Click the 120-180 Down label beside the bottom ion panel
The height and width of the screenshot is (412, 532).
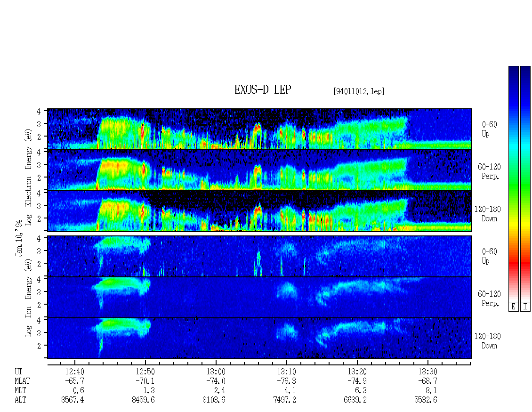[x=488, y=341]
